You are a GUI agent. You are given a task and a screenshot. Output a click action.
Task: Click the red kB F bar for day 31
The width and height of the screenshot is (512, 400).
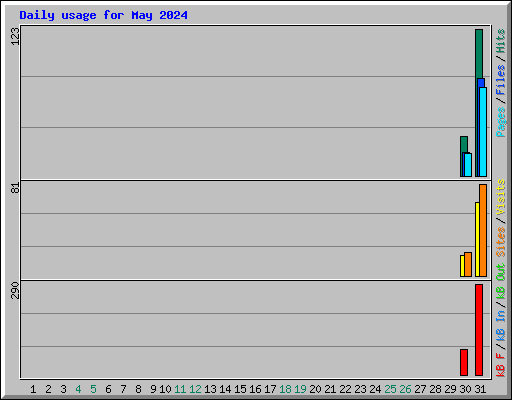(479, 330)
